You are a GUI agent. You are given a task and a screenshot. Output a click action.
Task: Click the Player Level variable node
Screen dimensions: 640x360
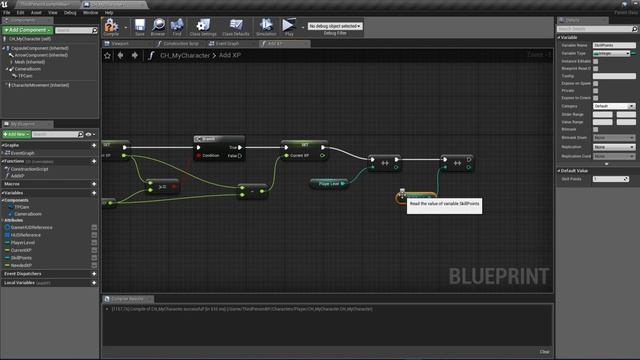pyautogui.click(x=329, y=184)
